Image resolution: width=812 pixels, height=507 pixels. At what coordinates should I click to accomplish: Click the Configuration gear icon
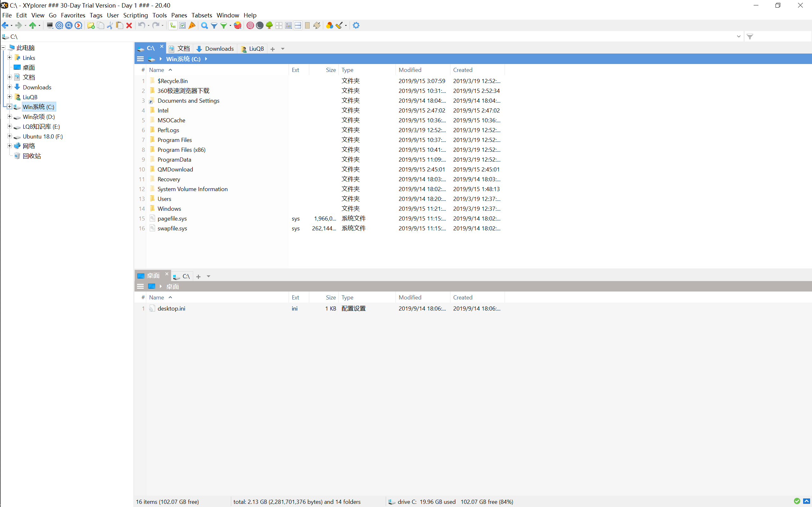pos(356,25)
